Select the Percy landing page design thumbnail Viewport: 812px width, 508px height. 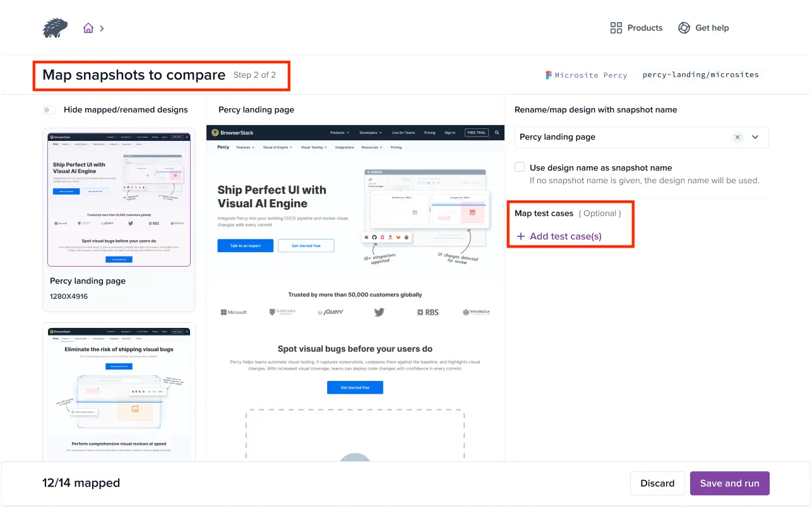tap(119, 200)
